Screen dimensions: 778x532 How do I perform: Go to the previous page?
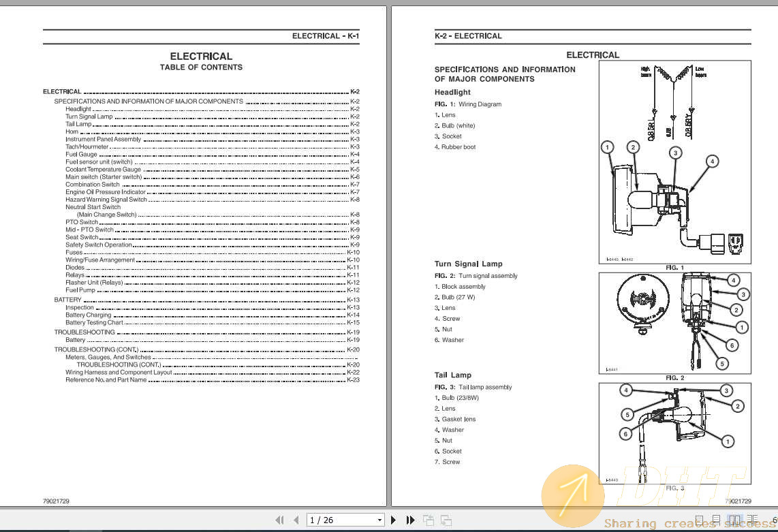tap(296, 520)
